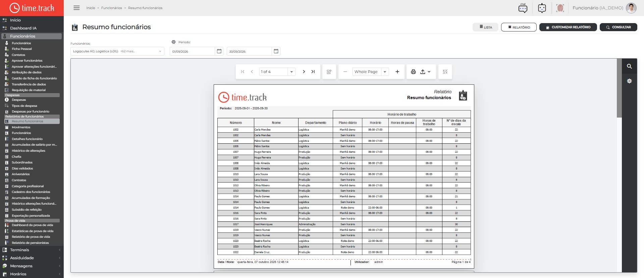This screenshot has height=278, width=644.
Task: Open the Funcionários selection dropdown
Action: [x=117, y=51]
